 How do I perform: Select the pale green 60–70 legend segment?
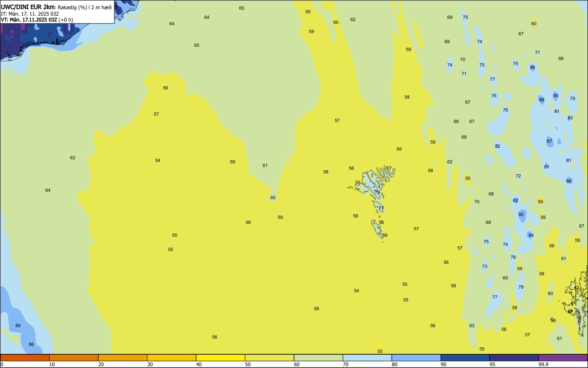pyautogui.click(x=318, y=357)
